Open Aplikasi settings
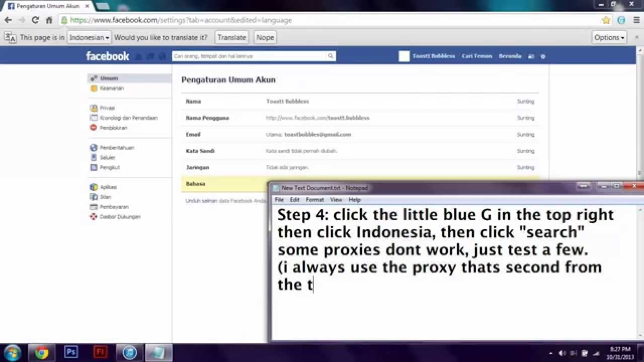Screen dimensions: 644x362 [108, 187]
